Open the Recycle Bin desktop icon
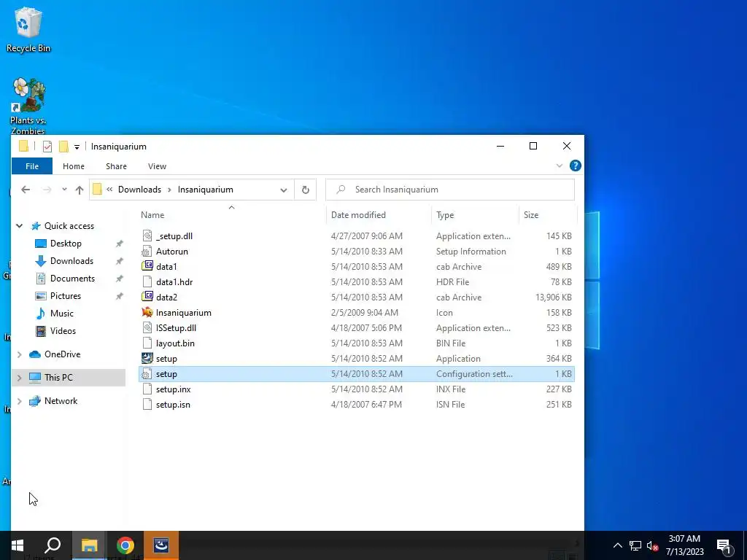This screenshot has height=560, width=747. point(28,29)
